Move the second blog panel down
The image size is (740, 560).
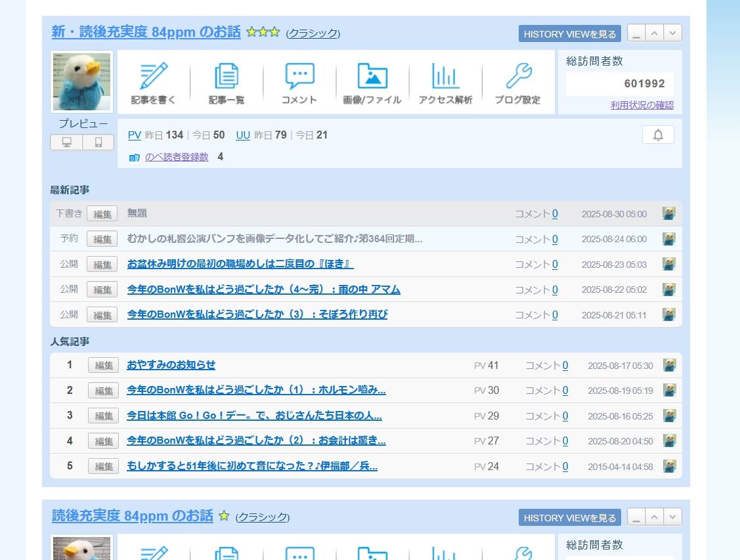click(672, 517)
